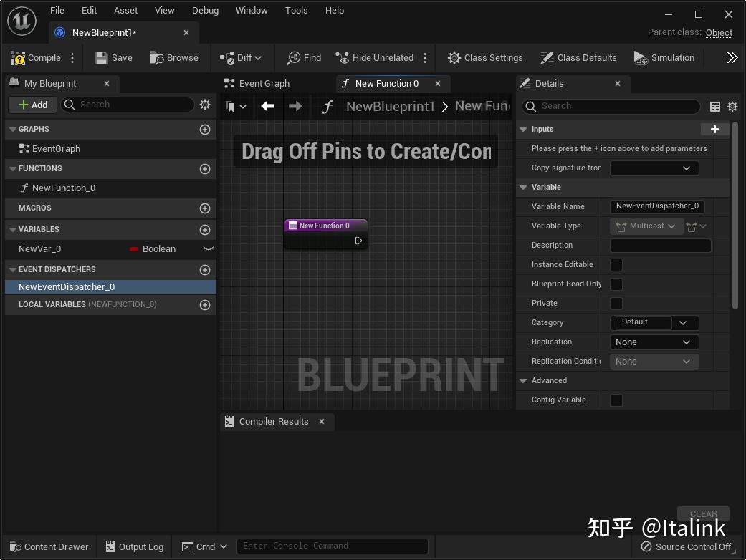The image size is (746, 560).
Task: Open the Find search in the Blueprint
Action: click(303, 57)
